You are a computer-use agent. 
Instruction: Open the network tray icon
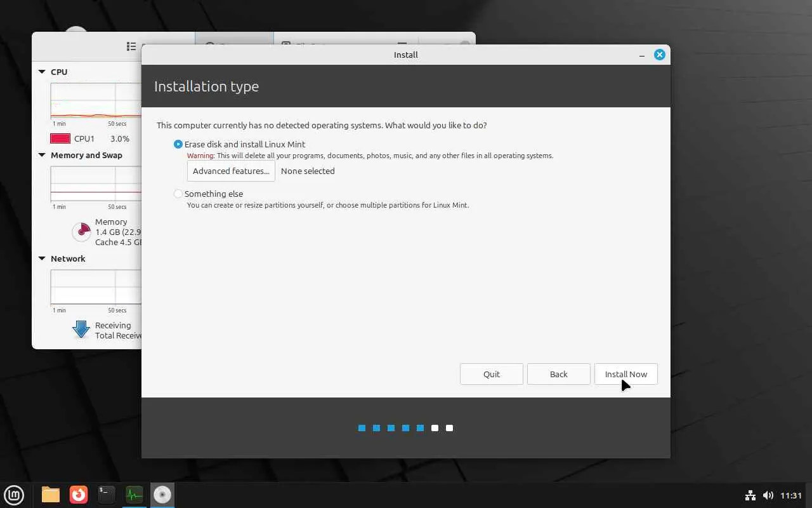(x=750, y=495)
